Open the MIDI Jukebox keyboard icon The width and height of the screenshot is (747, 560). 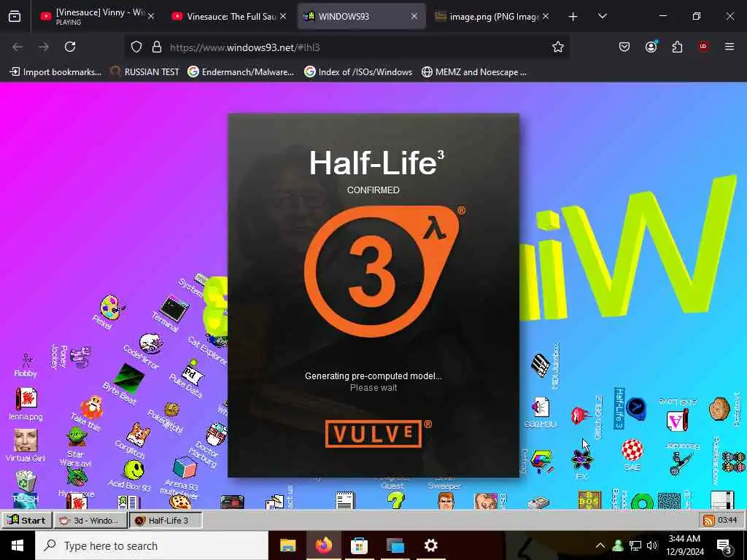click(x=541, y=366)
